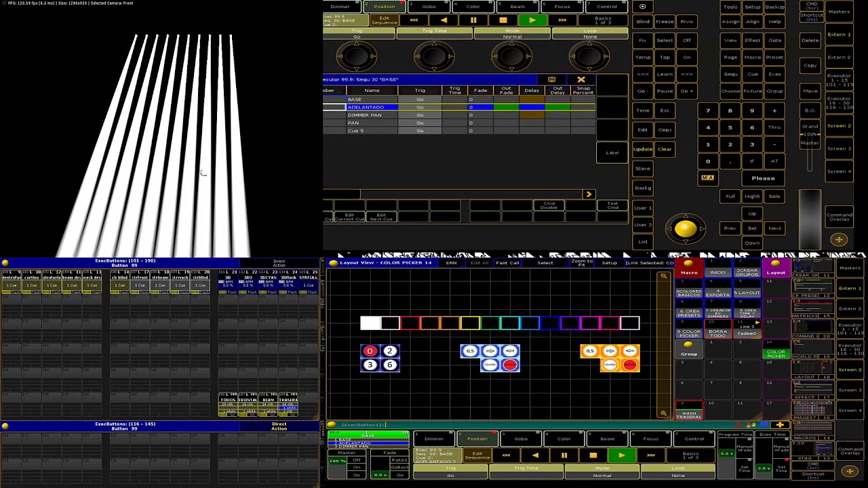Click the orange 0,5 button in layout
The width and height of the screenshot is (868, 488).
click(590, 351)
